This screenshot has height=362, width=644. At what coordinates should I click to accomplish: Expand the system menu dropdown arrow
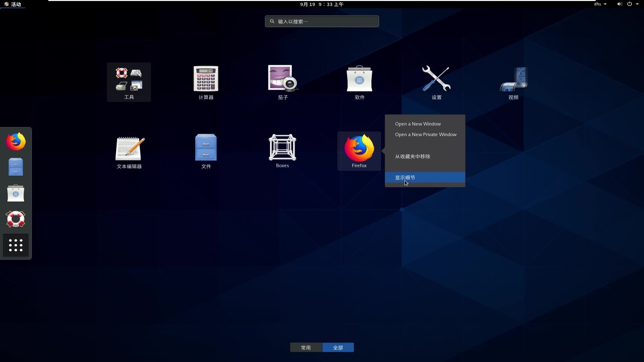pyautogui.click(x=637, y=4)
